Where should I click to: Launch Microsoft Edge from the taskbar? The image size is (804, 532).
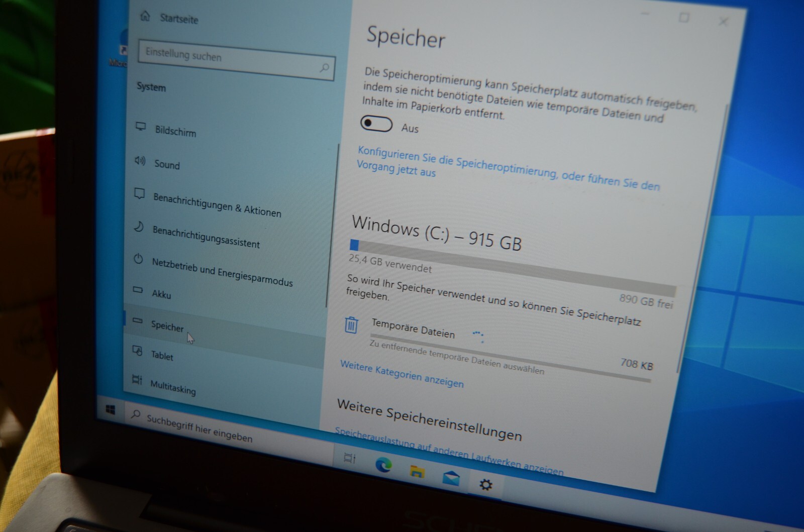tap(383, 465)
